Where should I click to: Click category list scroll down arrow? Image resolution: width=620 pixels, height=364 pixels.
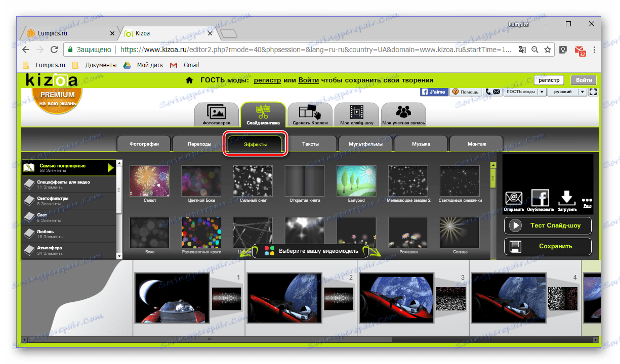(x=119, y=256)
